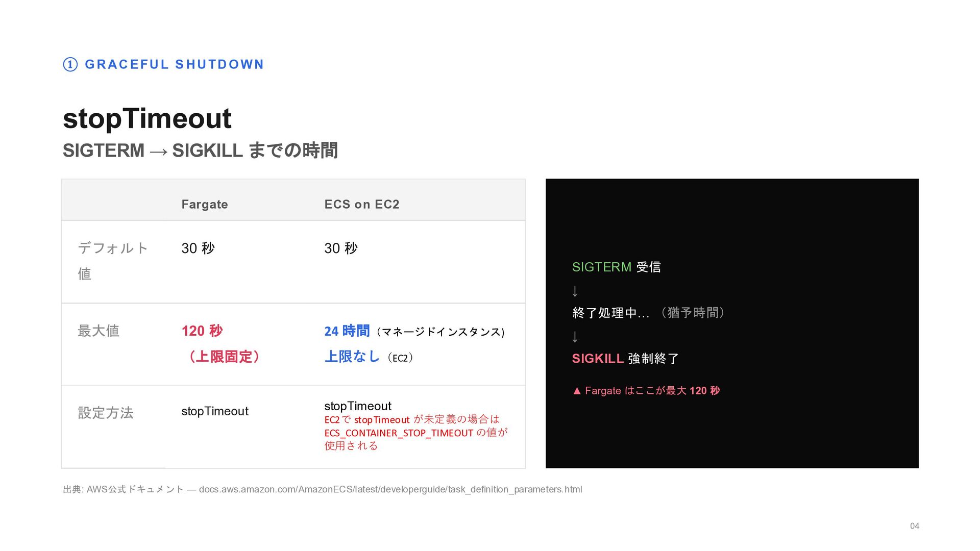The width and height of the screenshot is (980, 551).
Task: Click the blue 24 時間 text
Action: pos(347,331)
